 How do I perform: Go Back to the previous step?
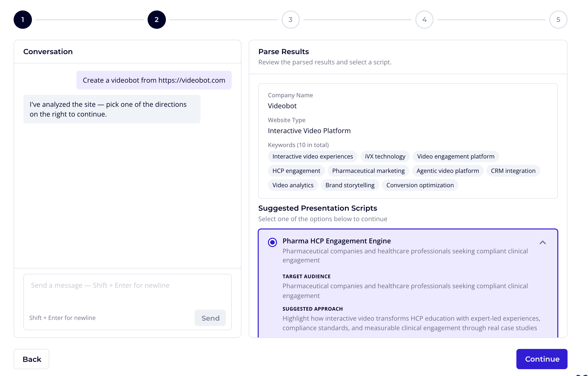point(31,359)
